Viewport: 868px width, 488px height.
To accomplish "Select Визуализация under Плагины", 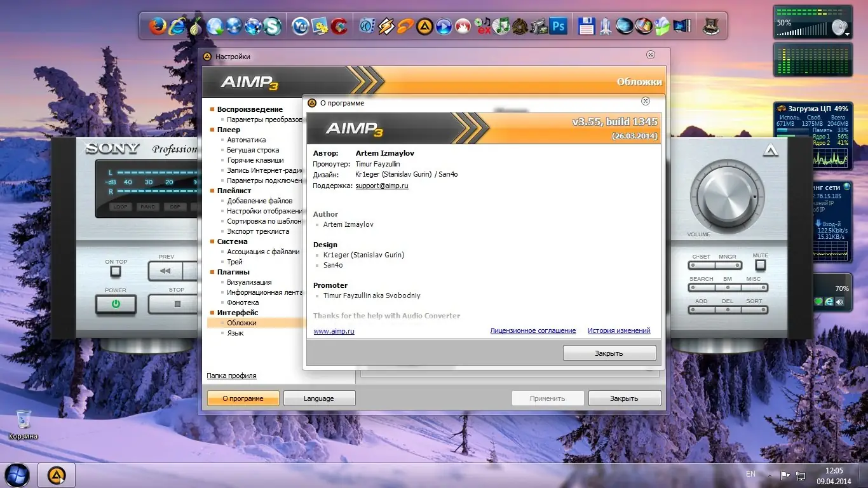I will [x=249, y=282].
